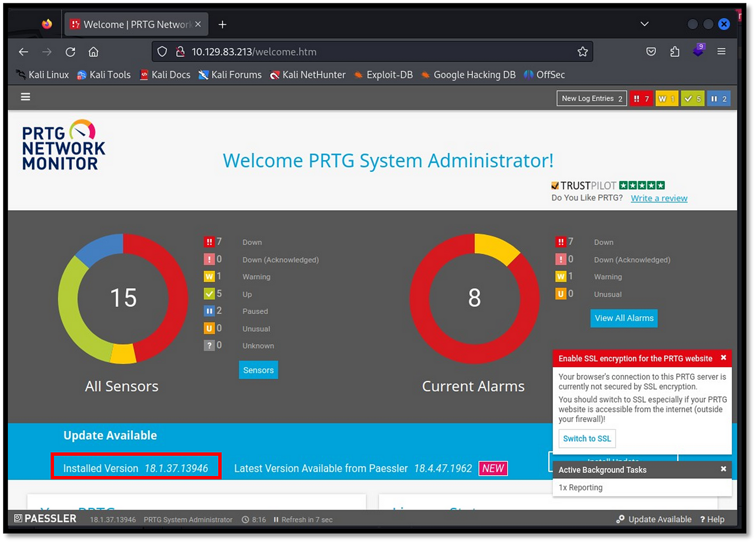Viewport: 756px width, 543px height.
Task: Click the PRTG Network Monitor logo
Action: [64, 145]
